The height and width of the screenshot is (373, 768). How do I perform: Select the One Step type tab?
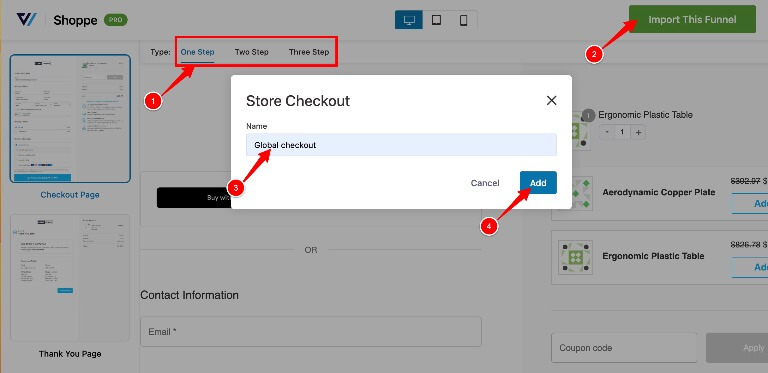(197, 52)
